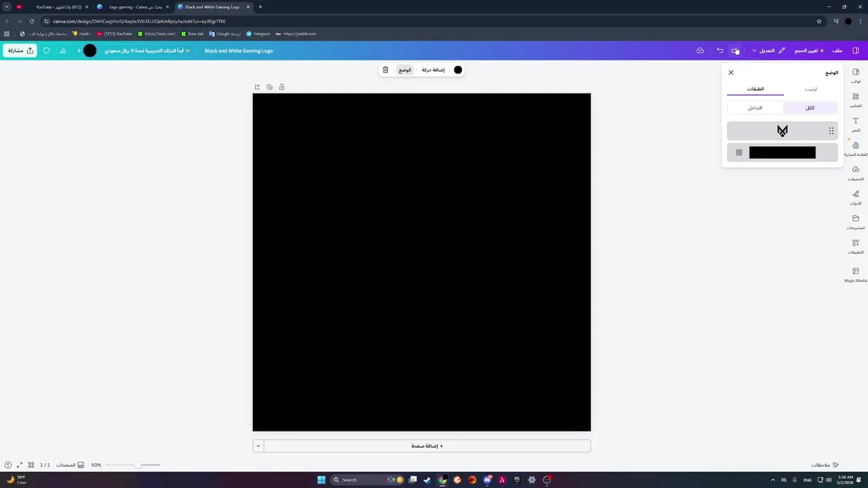Switch to the YouTube browser tab
Viewport: 868px width, 488px height.
[x=53, y=7]
